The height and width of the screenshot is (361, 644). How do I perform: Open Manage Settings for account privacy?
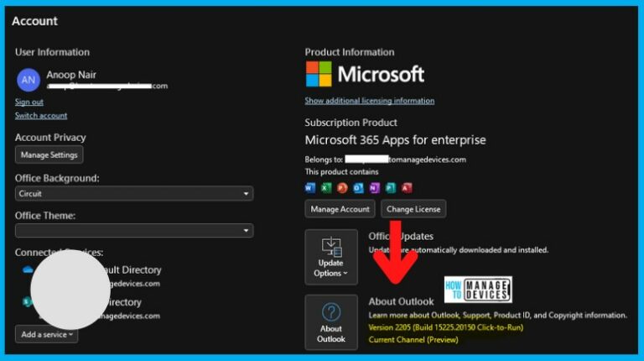click(x=49, y=155)
